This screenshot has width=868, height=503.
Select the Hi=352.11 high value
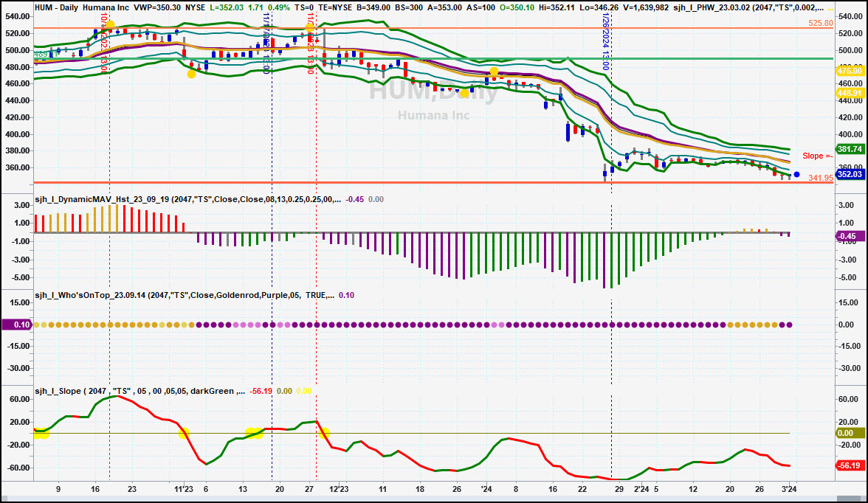coord(558,8)
